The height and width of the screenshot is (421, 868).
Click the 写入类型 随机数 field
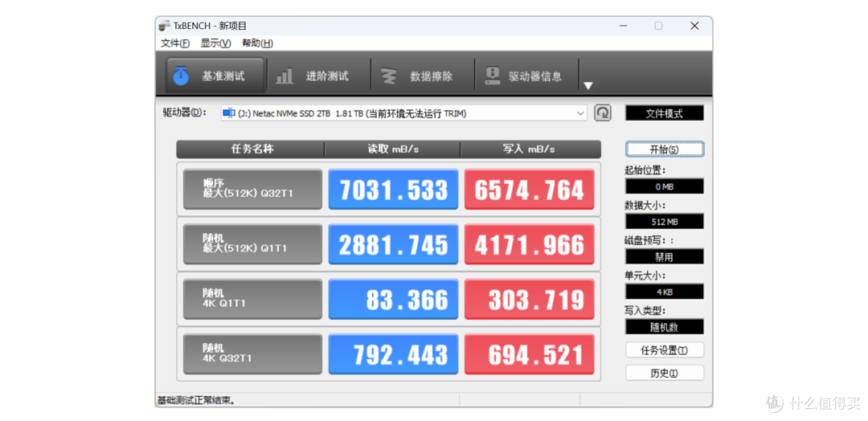click(x=665, y=327)
